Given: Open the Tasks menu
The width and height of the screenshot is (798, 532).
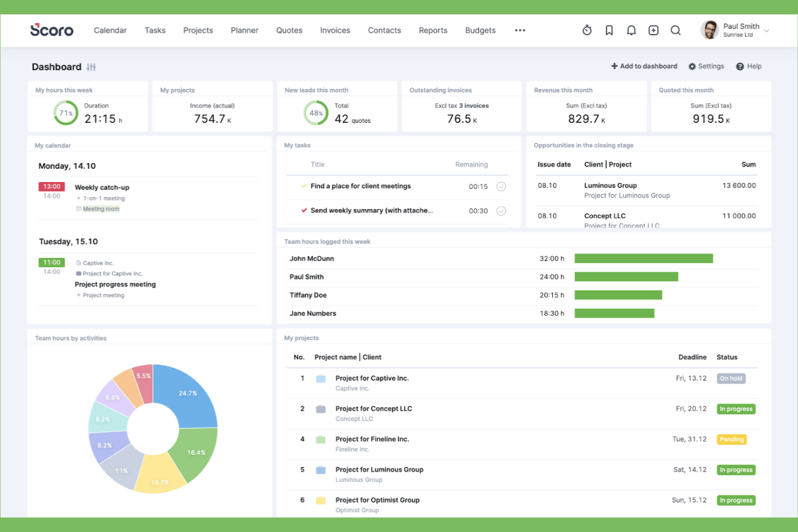Looking at the screenshot, I should [x=155, y=30].
